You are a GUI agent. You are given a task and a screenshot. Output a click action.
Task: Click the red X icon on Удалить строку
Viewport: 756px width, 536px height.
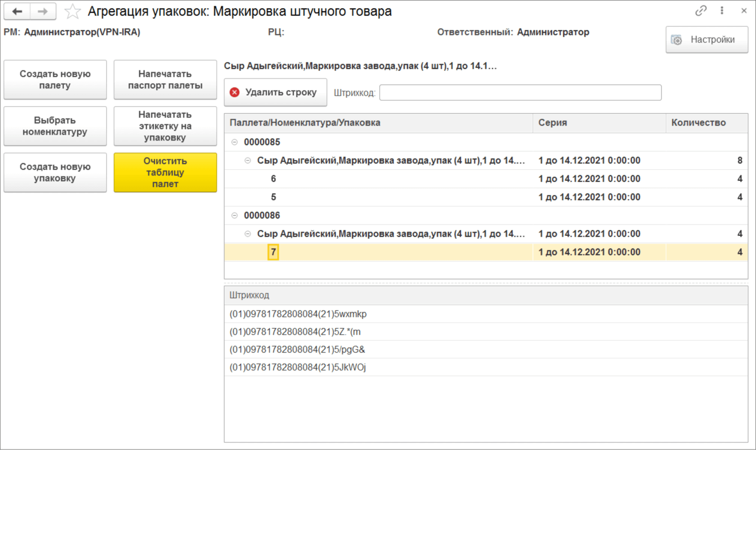tap(235, 92)
